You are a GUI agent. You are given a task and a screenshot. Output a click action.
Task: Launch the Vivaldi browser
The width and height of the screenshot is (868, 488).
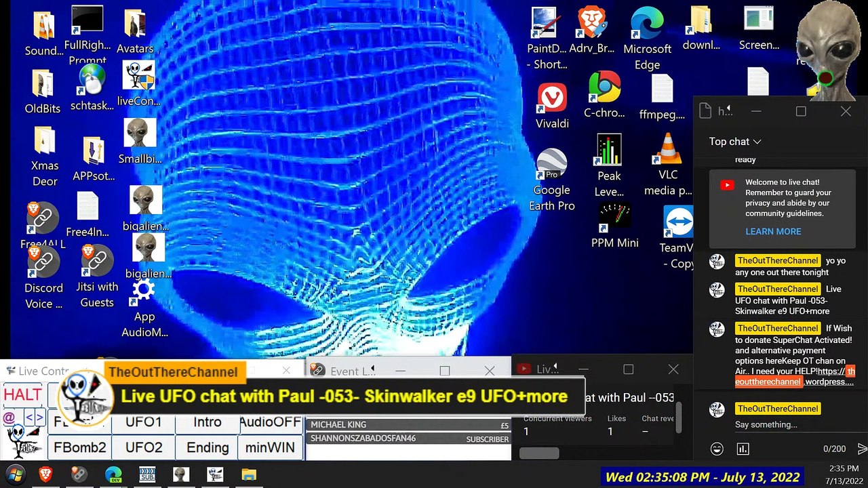[552, 107]
